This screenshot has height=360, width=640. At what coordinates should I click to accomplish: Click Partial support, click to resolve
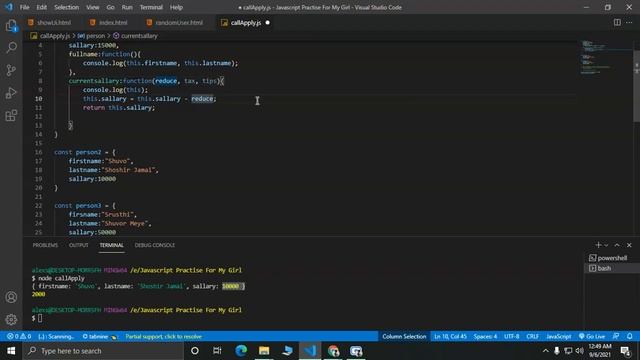[163, 336]
